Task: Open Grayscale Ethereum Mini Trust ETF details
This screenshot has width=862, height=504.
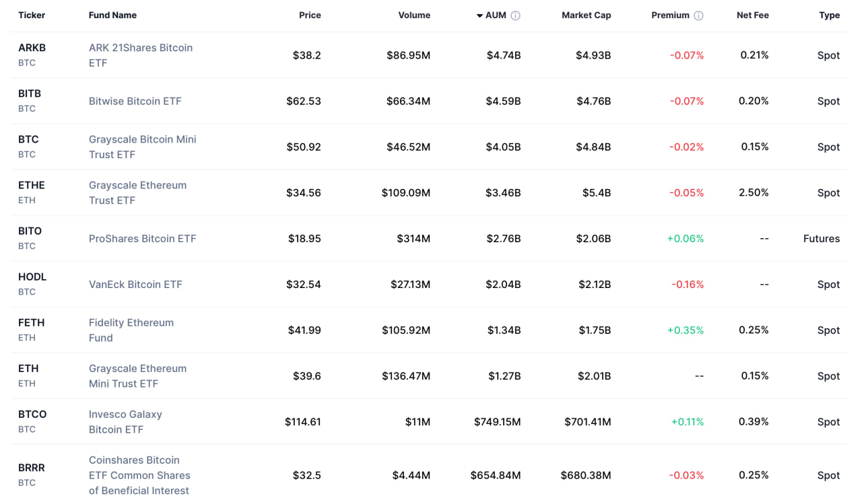Action: [137, 375]
